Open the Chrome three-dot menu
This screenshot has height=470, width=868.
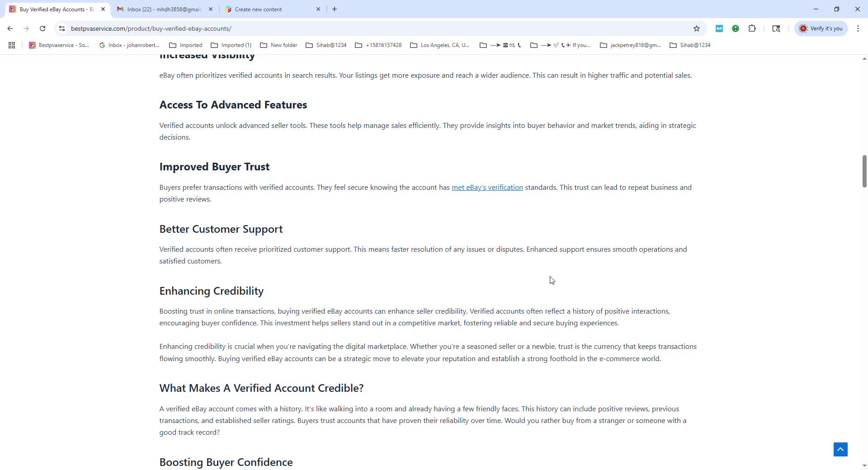tap(858, 28)
